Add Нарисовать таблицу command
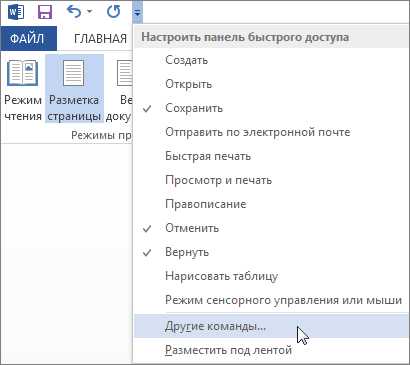Viewport: 410px width, 365px height. (271, 276)
